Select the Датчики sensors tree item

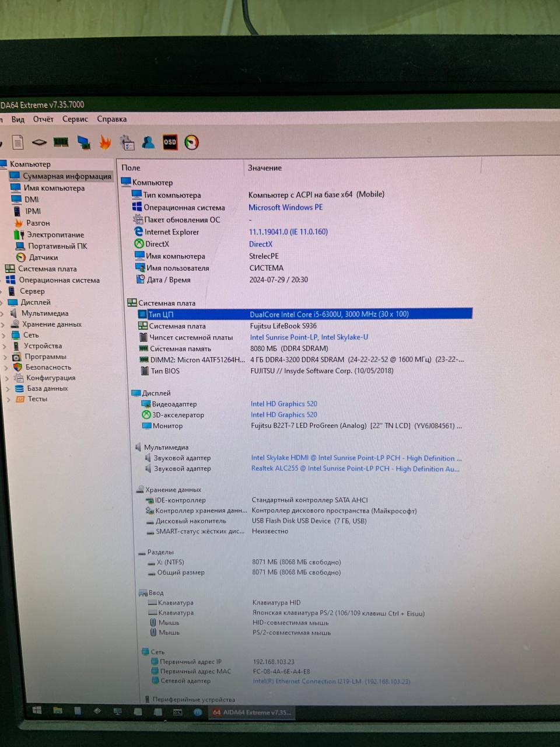43,257
